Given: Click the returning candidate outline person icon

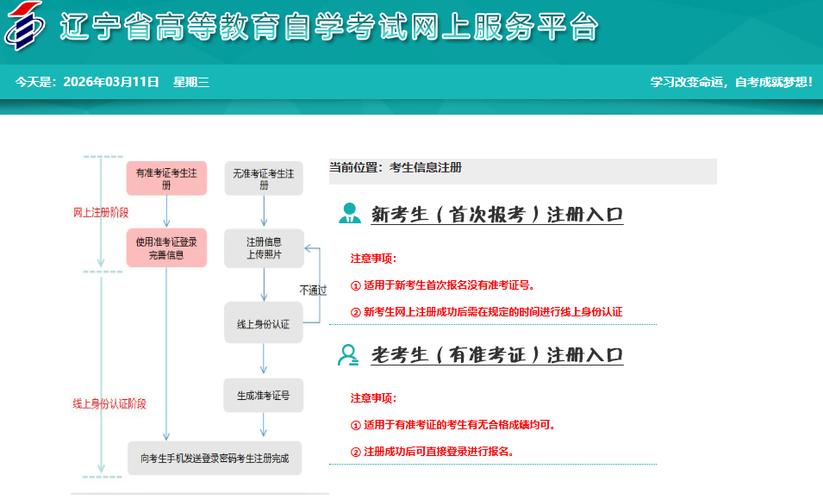Looking at the screenshot, I should point(349,355).
